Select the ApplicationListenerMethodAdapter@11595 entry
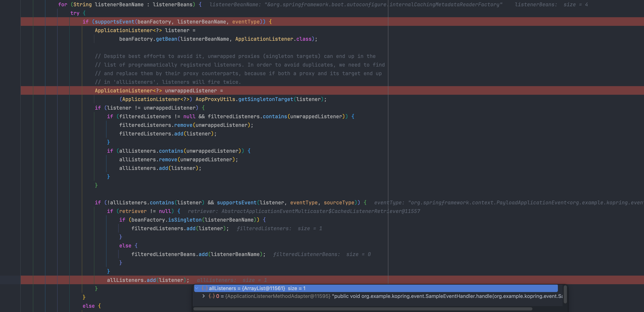This screenshot has width=644, height=312. tap(278, 296)
